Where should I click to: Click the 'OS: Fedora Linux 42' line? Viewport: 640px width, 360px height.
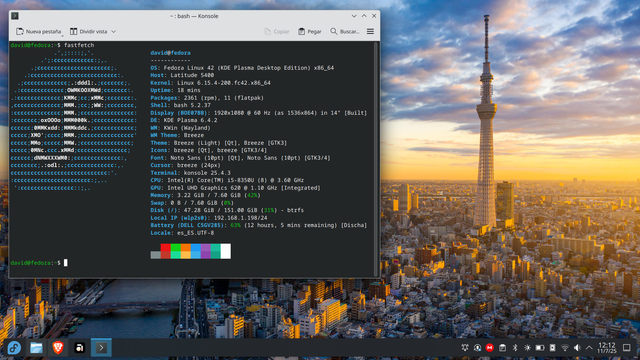(242, 68)
